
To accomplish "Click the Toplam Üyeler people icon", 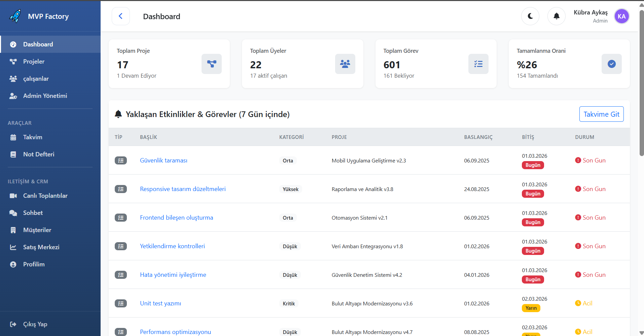I will coord(345,64).
